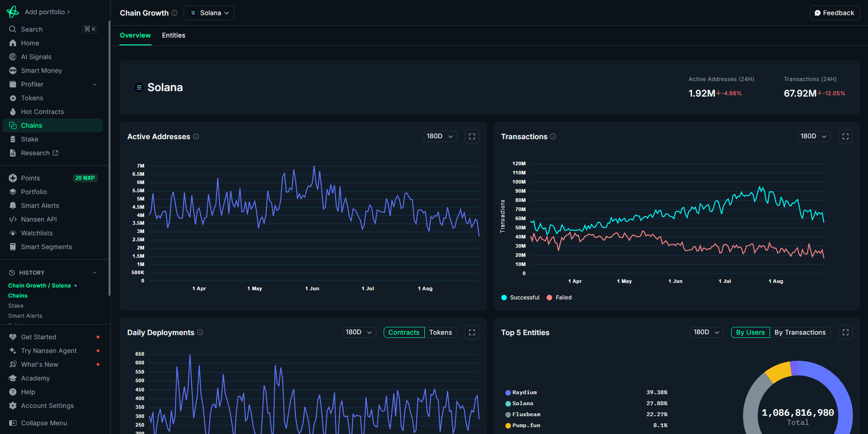Click the Raydium color dot in the legend

point(507,392)
